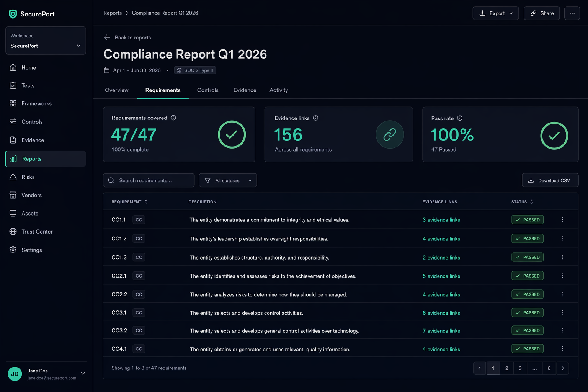Open row actions menu for CC4.1
Viewport: 588px width, 392px height.
tap(562, 349)
